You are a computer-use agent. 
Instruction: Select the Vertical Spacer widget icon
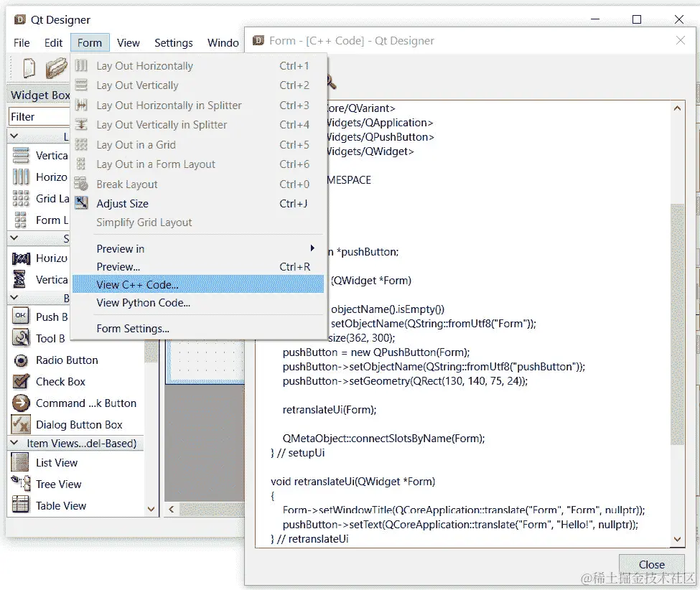(x=19, y=279)
